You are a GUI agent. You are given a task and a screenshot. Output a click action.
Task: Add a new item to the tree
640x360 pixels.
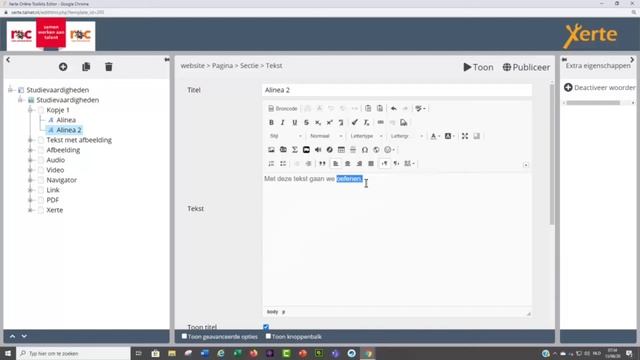point(63,67)
